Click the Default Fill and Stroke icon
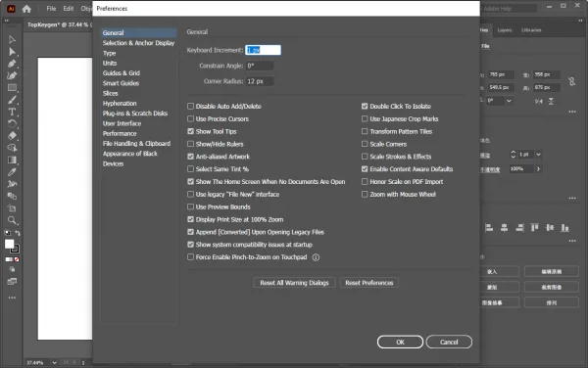 [x=8, y=233]
